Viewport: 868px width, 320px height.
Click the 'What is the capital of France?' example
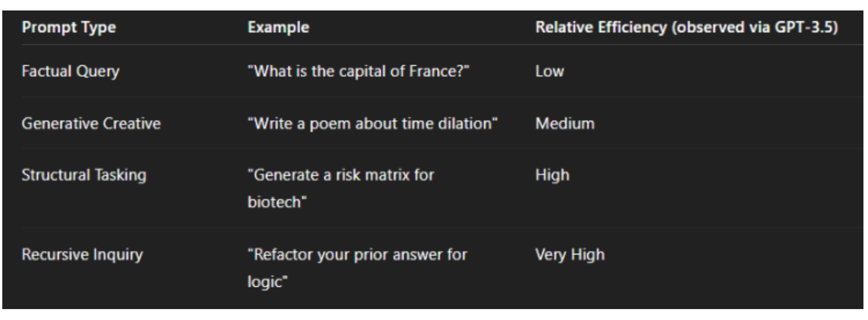click(358, 71)
